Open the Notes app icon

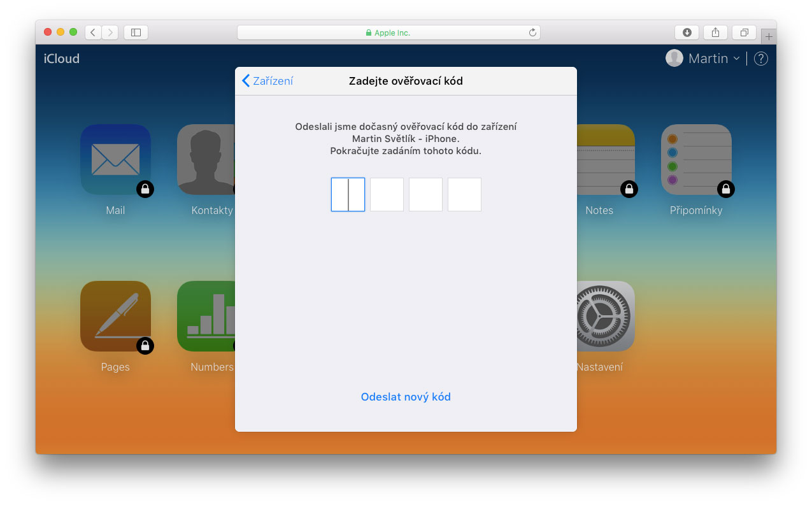click(606, 159)
